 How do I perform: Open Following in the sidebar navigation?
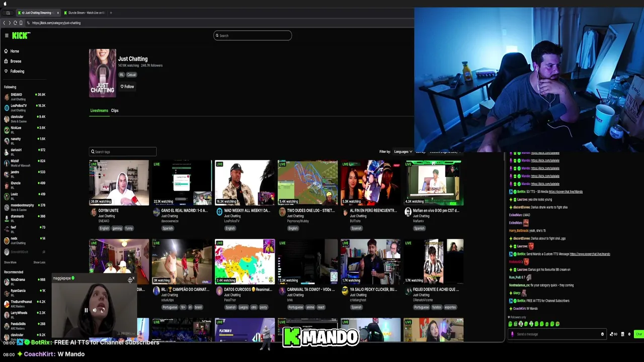click(x=14, y=71)
